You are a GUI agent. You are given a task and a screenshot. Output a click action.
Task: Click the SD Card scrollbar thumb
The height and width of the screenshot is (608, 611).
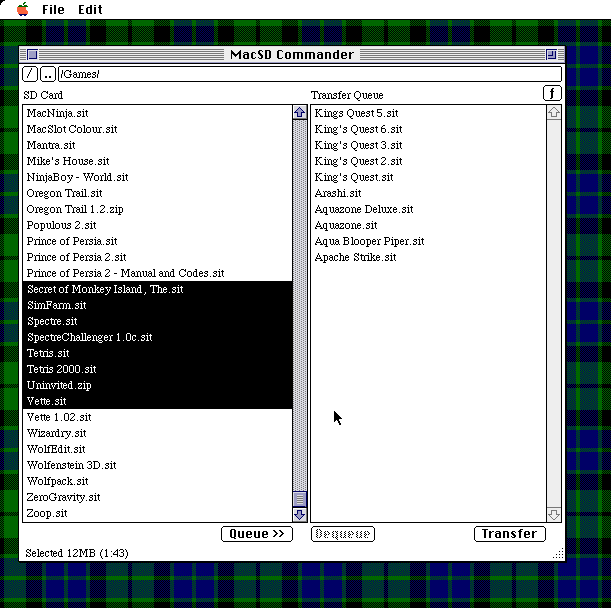[x=299, y=498]
